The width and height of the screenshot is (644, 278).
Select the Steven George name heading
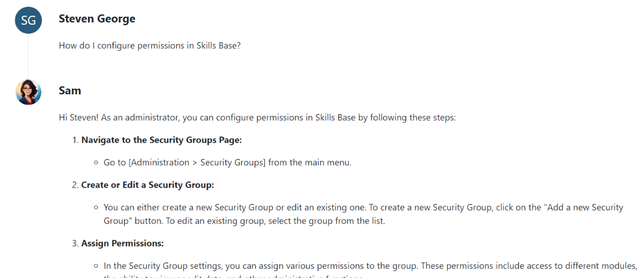click(x=97, y=19)
